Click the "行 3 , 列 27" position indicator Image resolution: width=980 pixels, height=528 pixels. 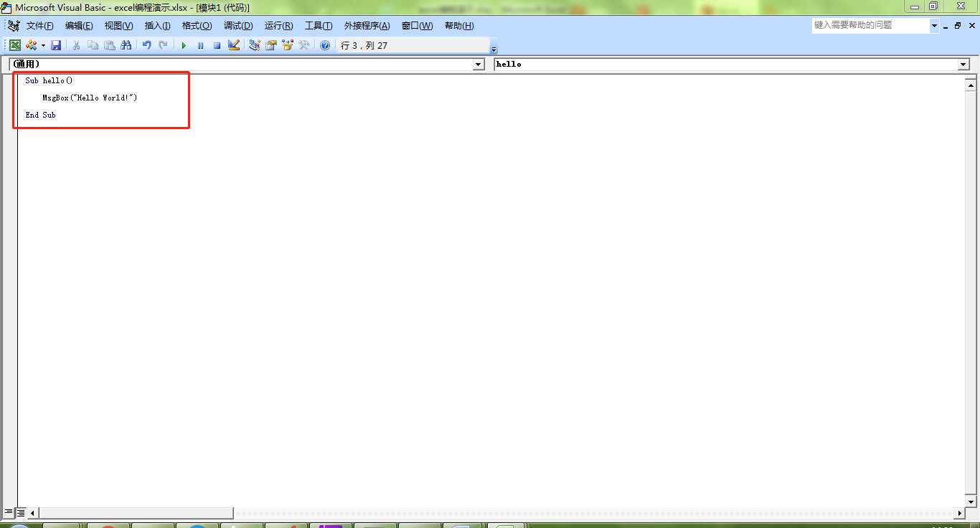tap(364, 45)
